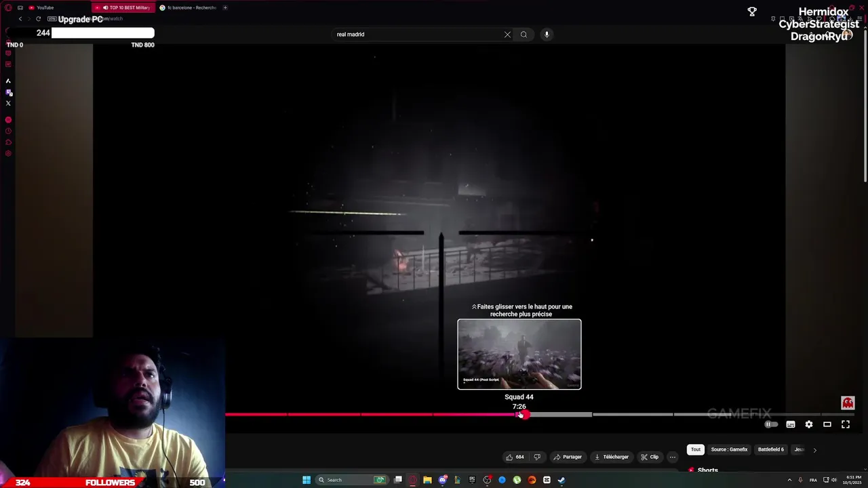Open the clock showing 6:51 PM

coord(852,480)
